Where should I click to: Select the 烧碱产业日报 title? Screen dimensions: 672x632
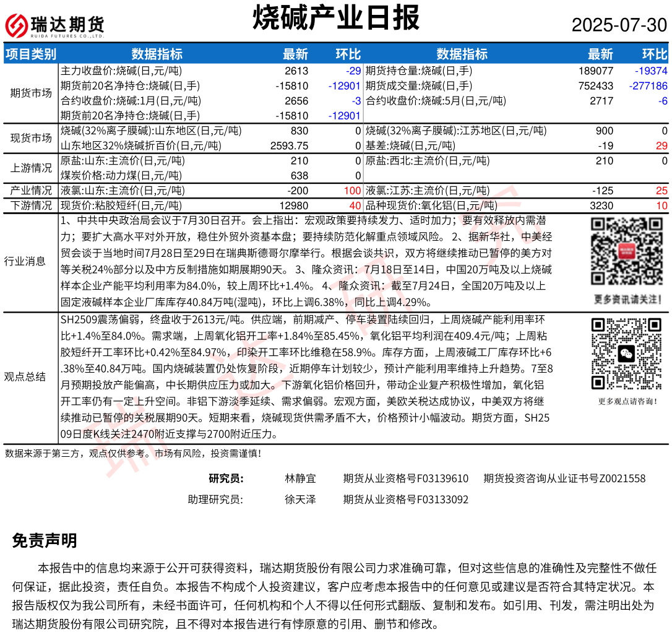coord(335,18)
